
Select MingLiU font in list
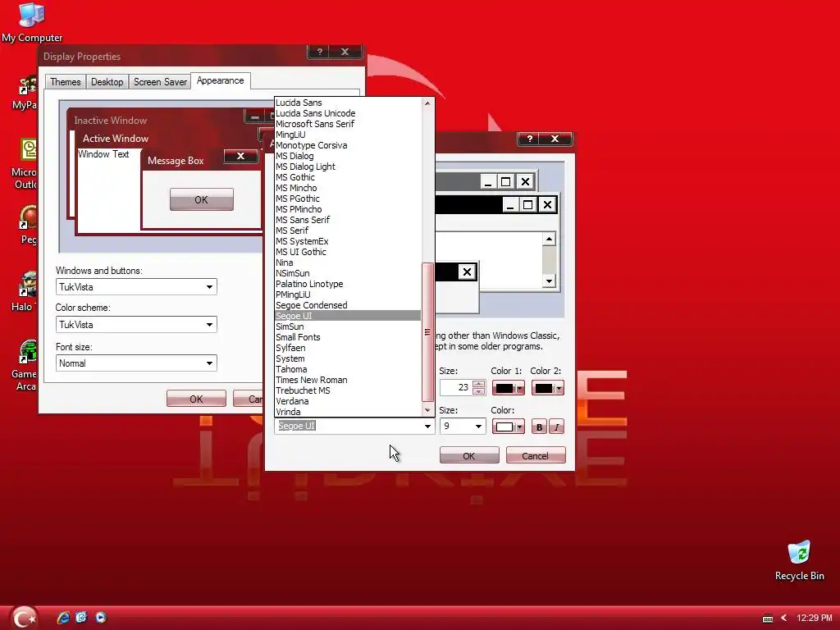click(x=348, y=135)
